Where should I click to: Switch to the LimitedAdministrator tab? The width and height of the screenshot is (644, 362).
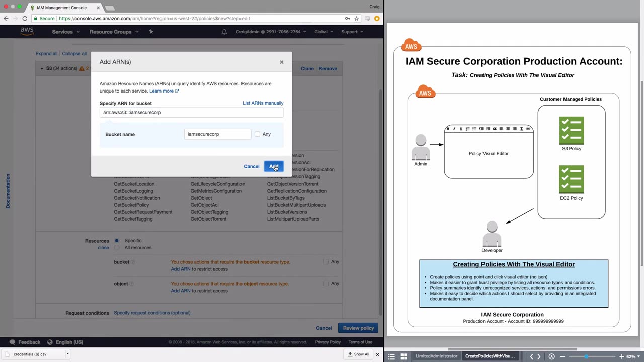click(x=437, y=356)
